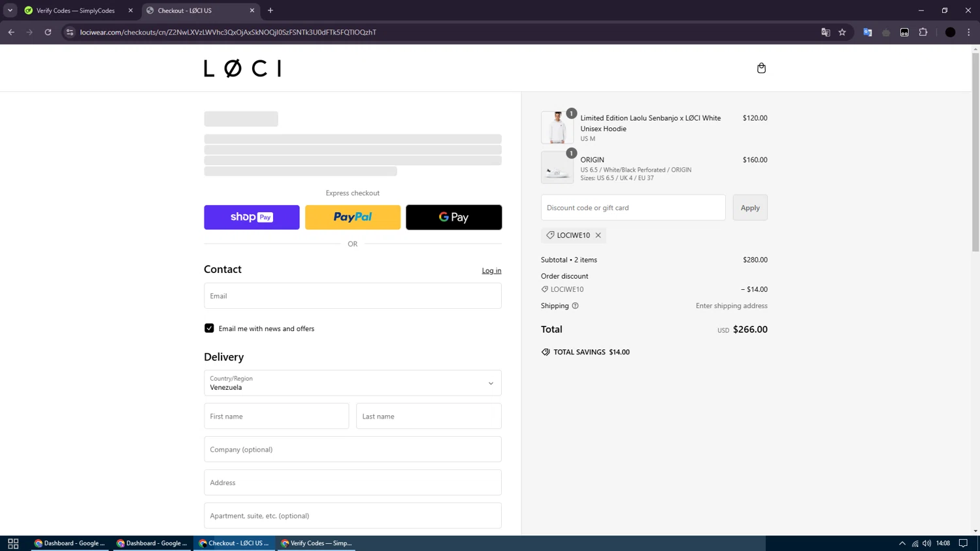
Task: Open a new browser tab
Action: (x=270, y=10)
